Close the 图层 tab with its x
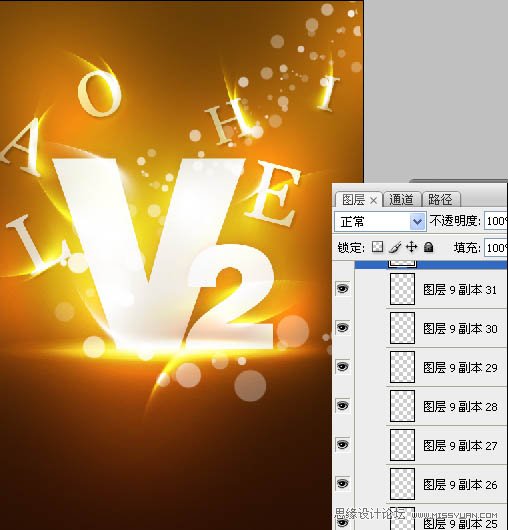This screenshot has height=530, width=508. [x=373, y=201]
